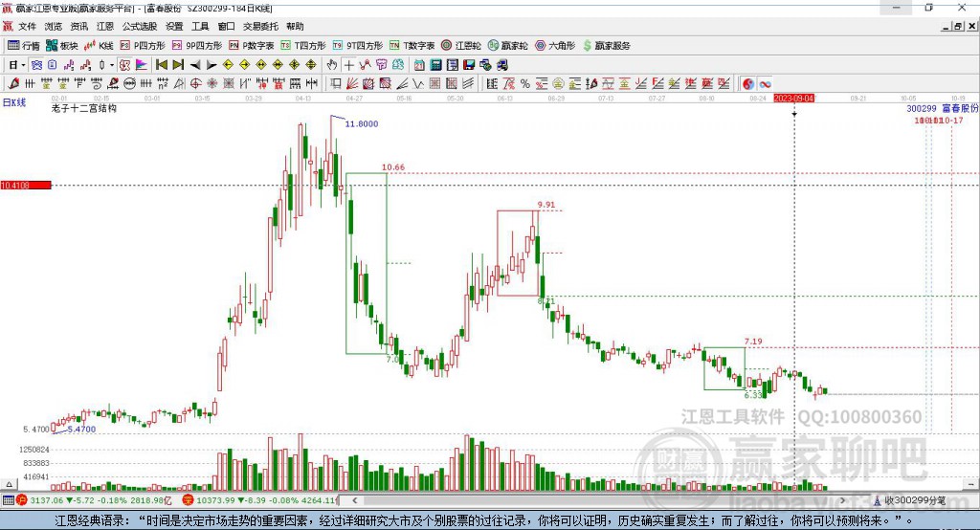Open the 行情 quotes view

(24, 46)
